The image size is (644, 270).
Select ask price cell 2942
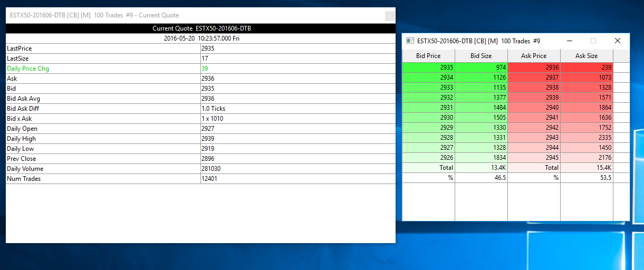(x=534, y=128)
